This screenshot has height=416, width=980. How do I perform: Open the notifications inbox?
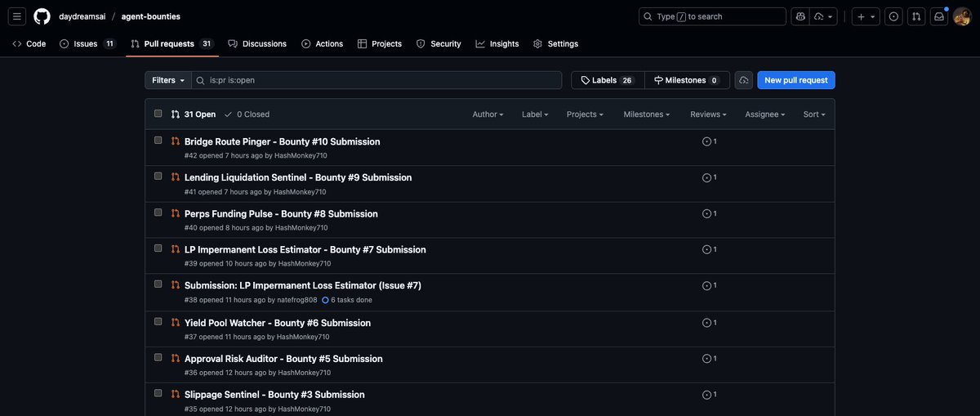[x=939, y=16]
